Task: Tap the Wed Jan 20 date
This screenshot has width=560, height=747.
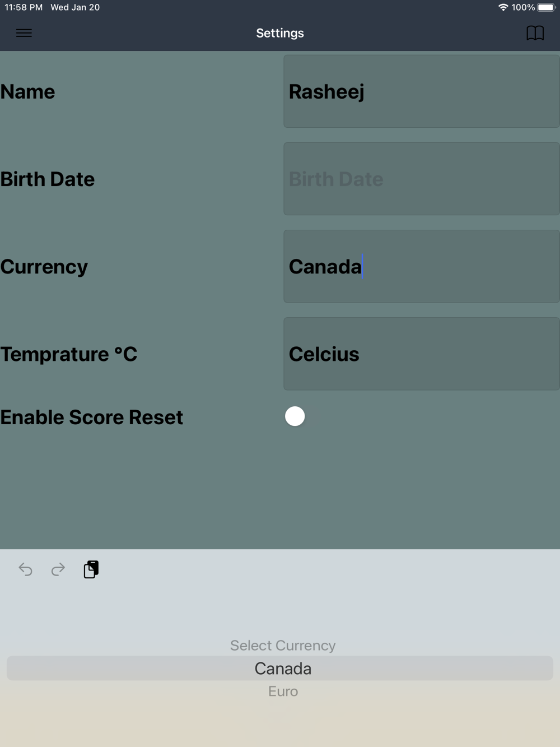Action: click(x=75, y=7)
